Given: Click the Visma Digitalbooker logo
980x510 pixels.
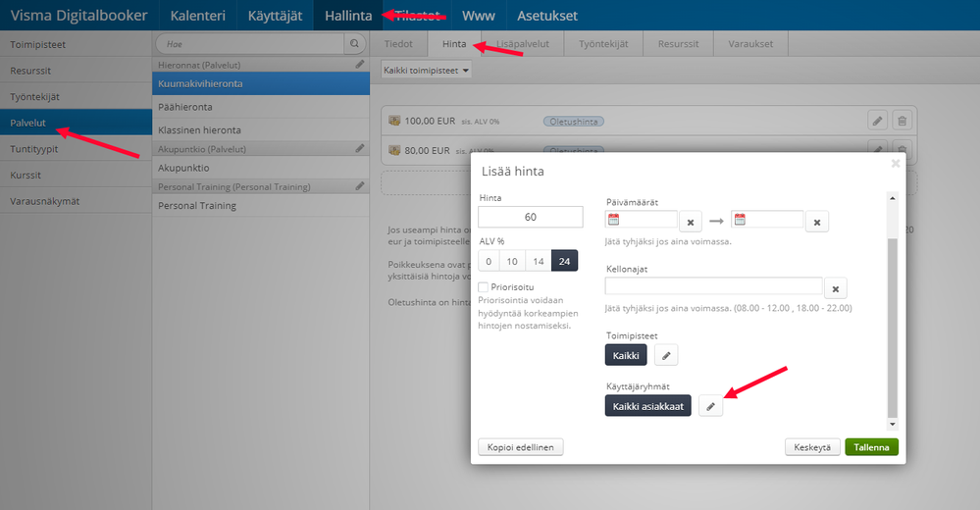Looking at the screenshot, I should click(78, 16).
